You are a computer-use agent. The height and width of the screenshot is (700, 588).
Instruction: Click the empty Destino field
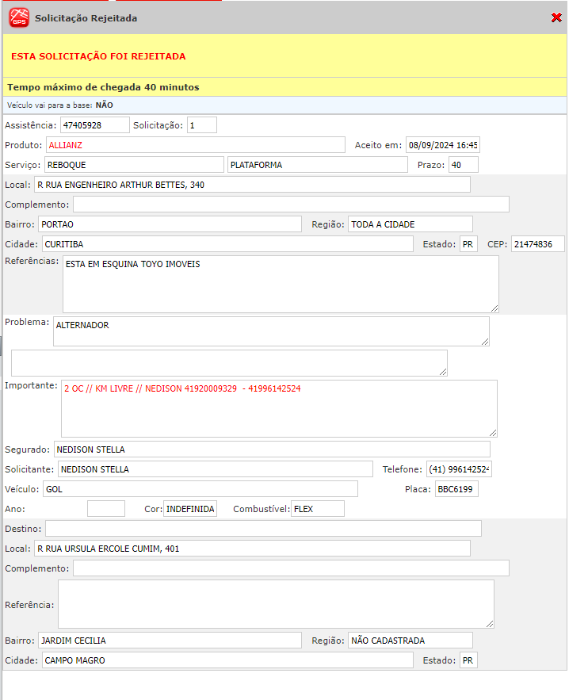[x=263, y=529]
